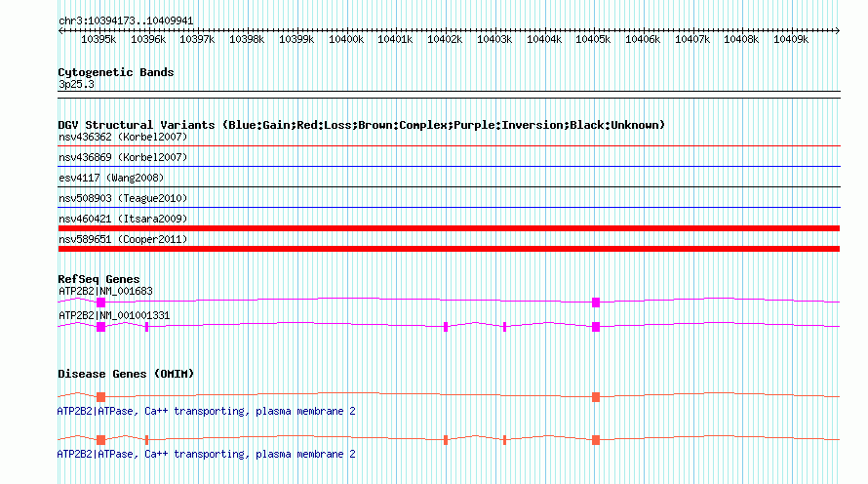Open the Disease Genes (OMIM) track title

(126, 374)
